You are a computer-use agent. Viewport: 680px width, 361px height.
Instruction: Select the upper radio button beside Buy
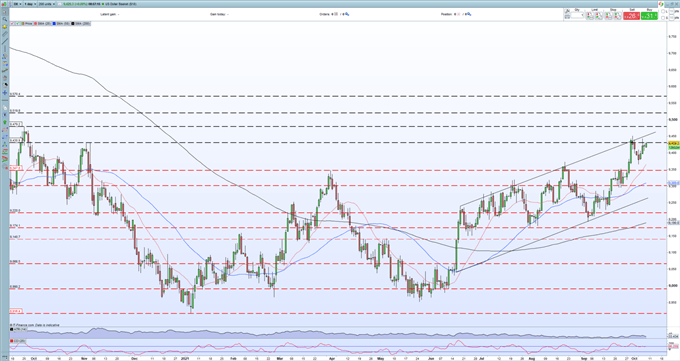pos(663,11)
